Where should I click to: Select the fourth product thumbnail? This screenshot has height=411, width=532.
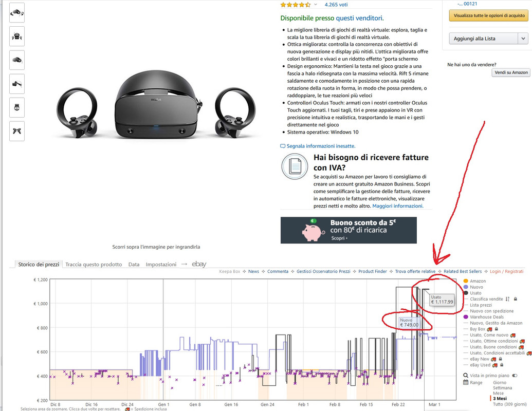pos(17,84)
